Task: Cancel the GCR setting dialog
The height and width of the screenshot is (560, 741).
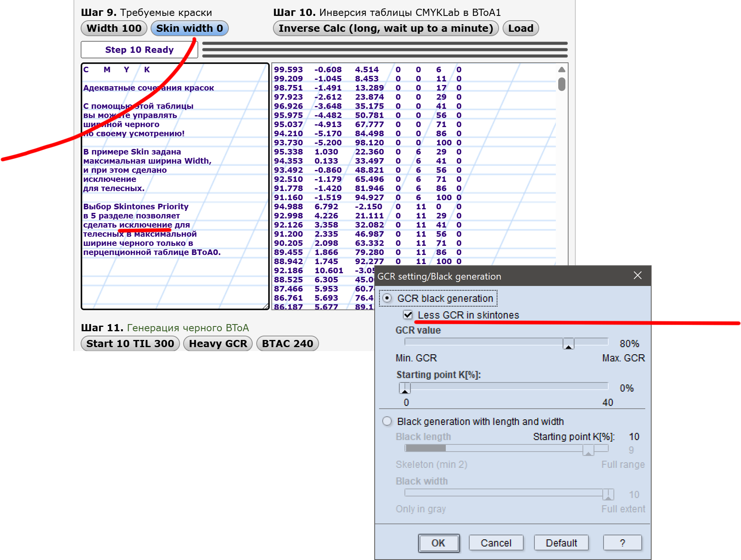Action: click(496, 543)
